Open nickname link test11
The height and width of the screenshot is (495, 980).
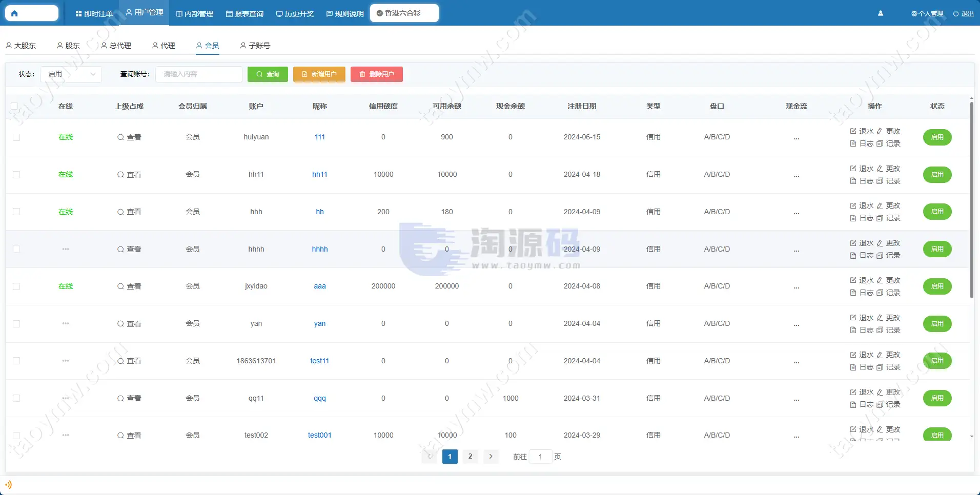pos(320,361)
